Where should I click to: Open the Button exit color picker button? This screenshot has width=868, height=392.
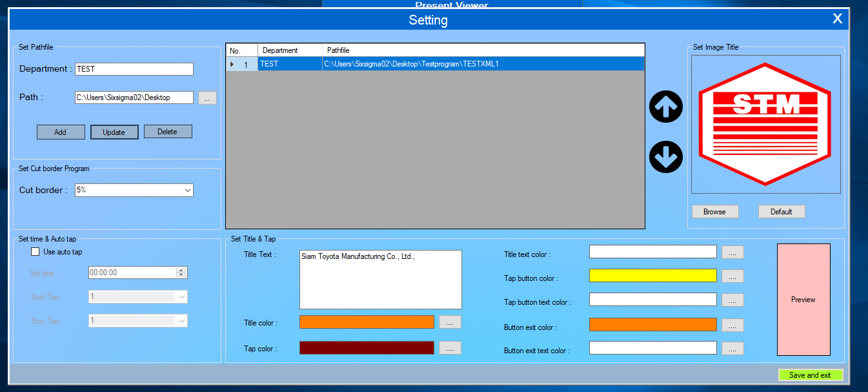coord(732,325)
